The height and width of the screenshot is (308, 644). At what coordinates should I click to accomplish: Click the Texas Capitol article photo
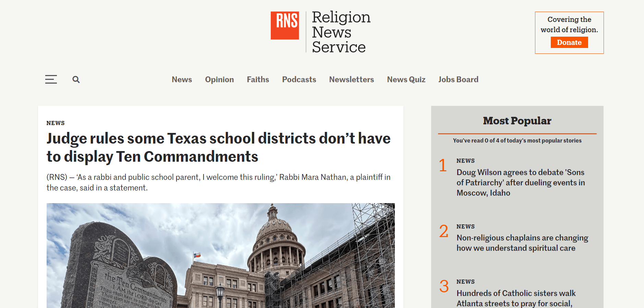220,255
